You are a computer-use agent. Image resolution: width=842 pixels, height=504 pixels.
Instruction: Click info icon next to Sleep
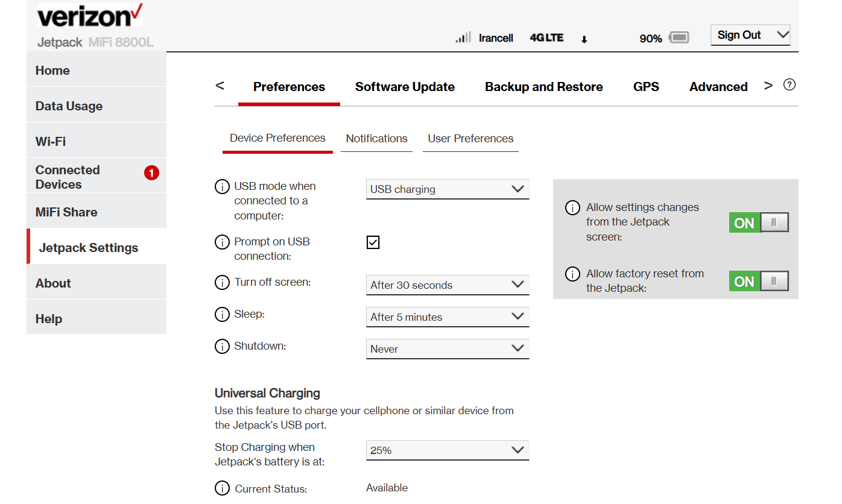[x=222, y=315]
